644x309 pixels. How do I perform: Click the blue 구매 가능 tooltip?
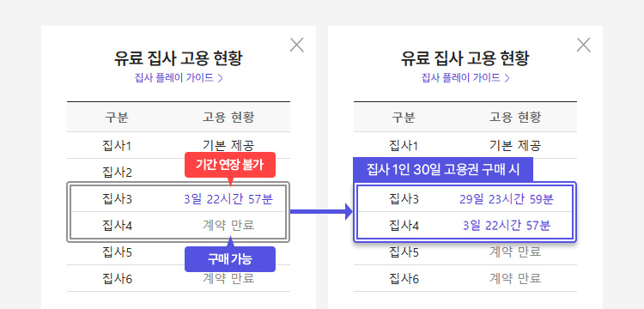tap(230, 259)
